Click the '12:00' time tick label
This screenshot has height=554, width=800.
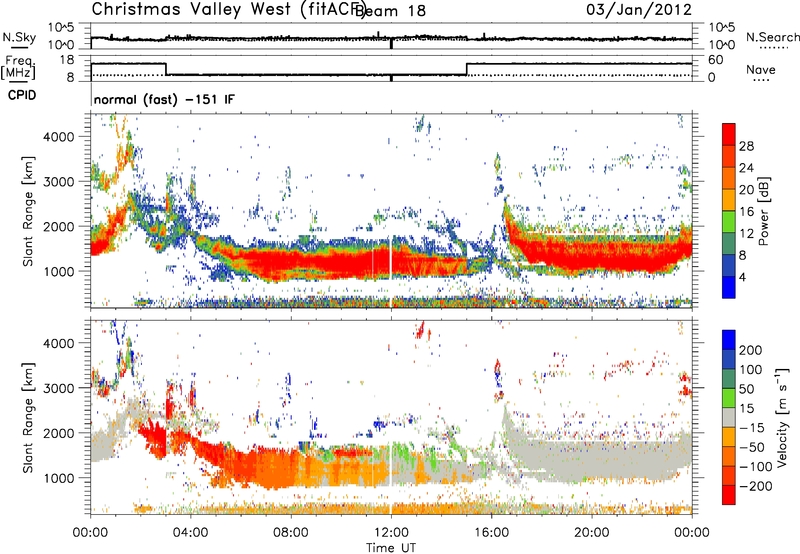coord(391,533)
